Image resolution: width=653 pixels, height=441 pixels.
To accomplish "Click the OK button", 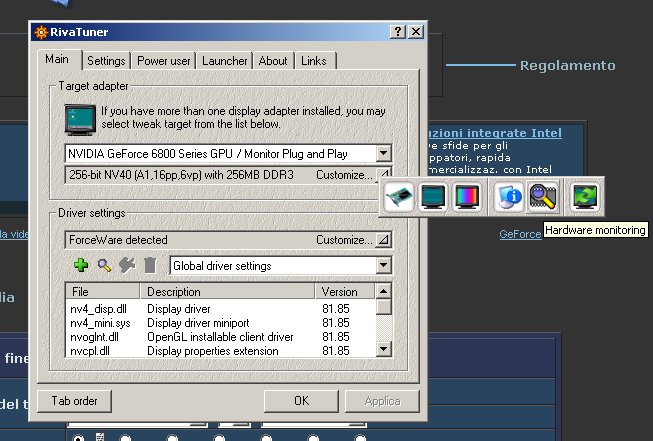I will (302, 401).
